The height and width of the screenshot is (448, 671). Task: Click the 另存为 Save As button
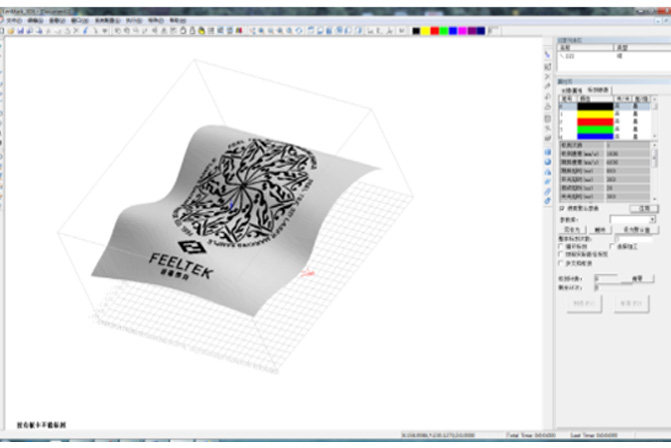572,230
